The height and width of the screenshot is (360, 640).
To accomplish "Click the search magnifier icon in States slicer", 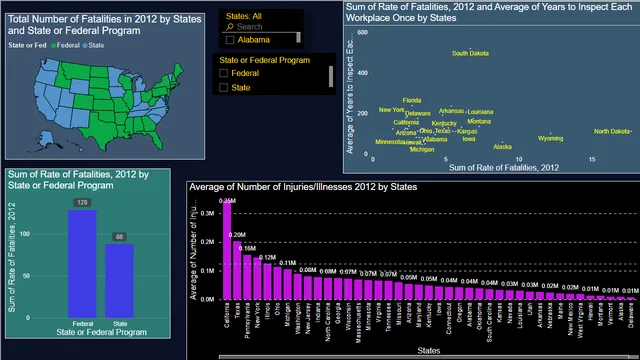I will [230, 27].
